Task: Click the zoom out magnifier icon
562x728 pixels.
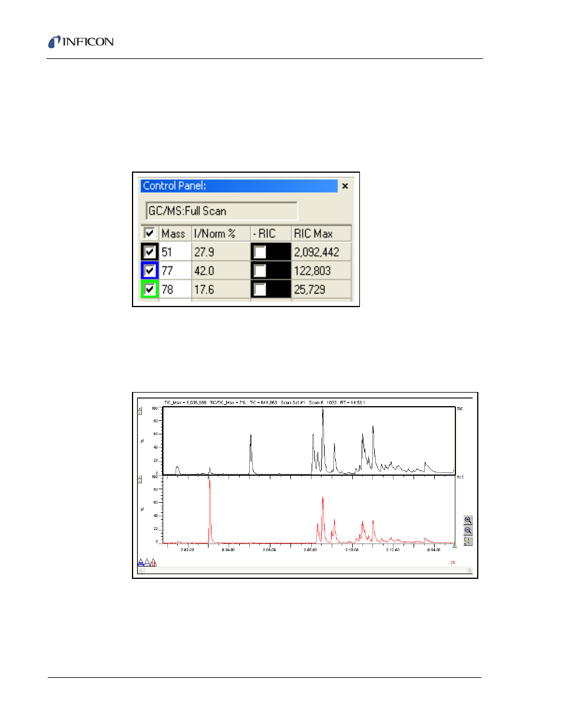Action: point(468,531)
